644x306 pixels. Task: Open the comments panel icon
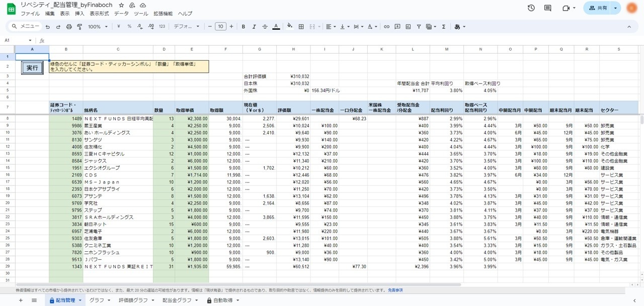548,8
